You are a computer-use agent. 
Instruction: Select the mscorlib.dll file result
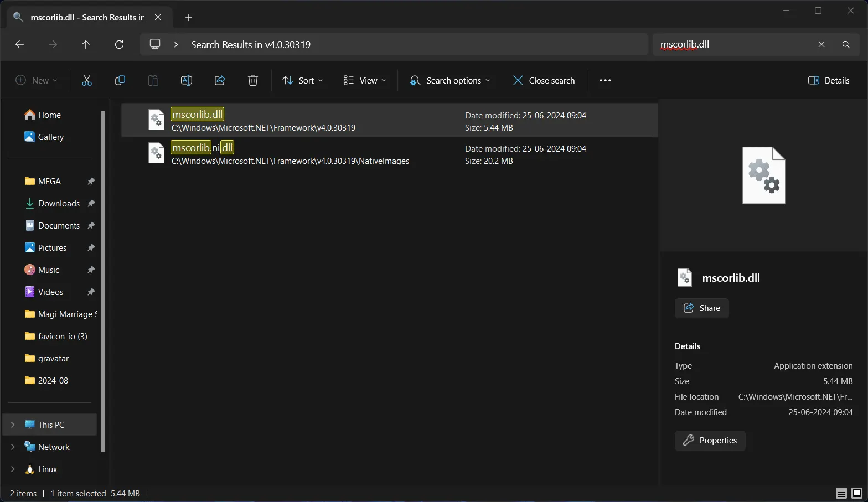point(390,121)
